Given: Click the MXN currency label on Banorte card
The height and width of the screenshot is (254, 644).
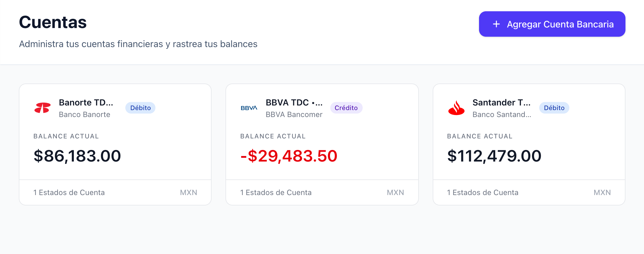Looking at the screenshot, I should tap(189, 192).
